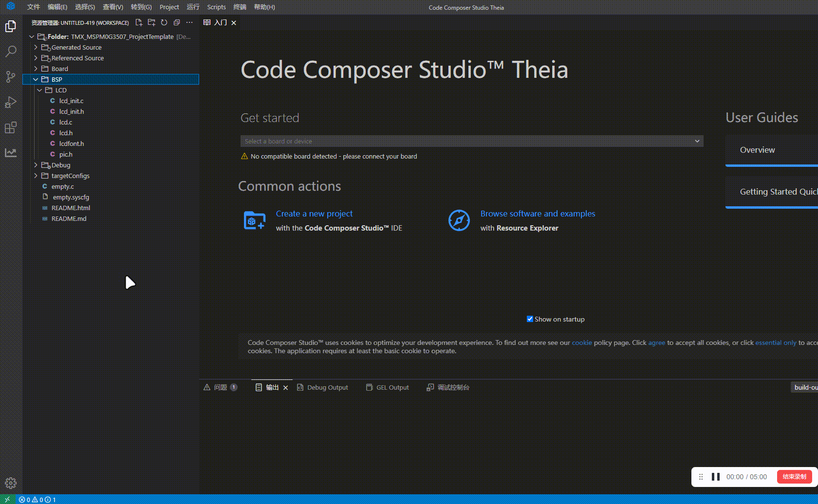Open the Explorer view in activity bar

click(11, 26)
